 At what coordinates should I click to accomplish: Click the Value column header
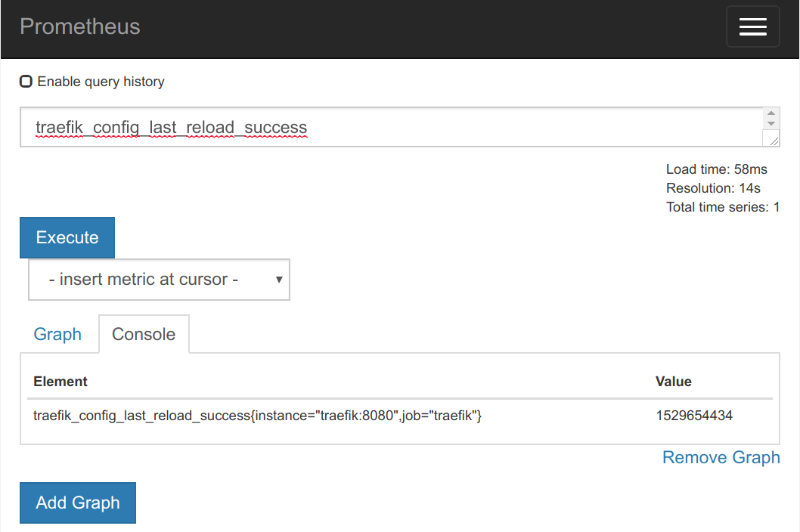pos(673,381)
